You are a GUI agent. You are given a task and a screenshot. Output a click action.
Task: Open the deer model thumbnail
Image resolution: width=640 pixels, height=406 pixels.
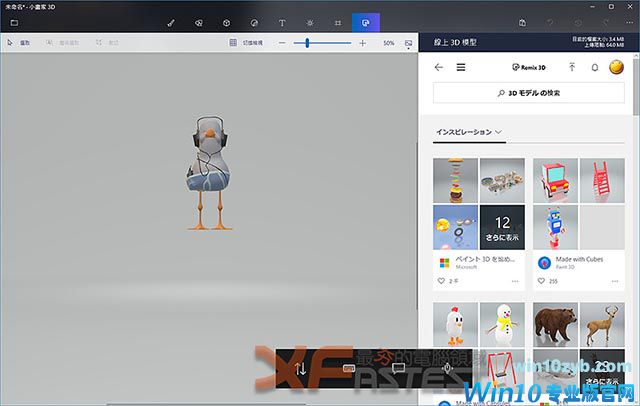click(x=602, y=325)
